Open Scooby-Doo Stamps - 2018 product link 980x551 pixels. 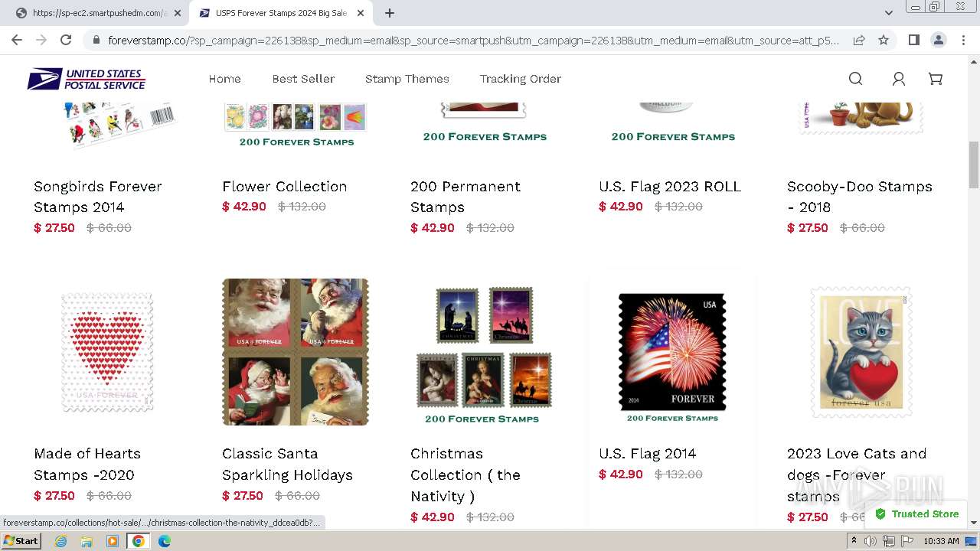click(860, 197)
